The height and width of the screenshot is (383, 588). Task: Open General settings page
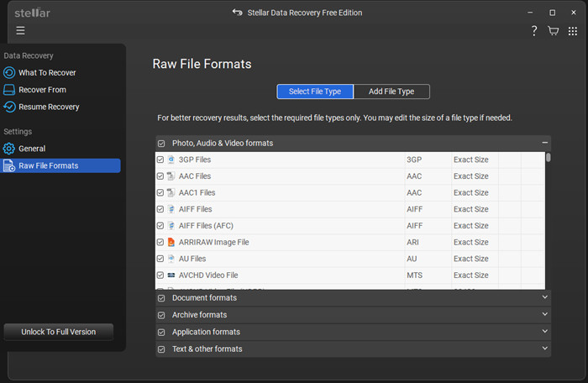point(32,149)
